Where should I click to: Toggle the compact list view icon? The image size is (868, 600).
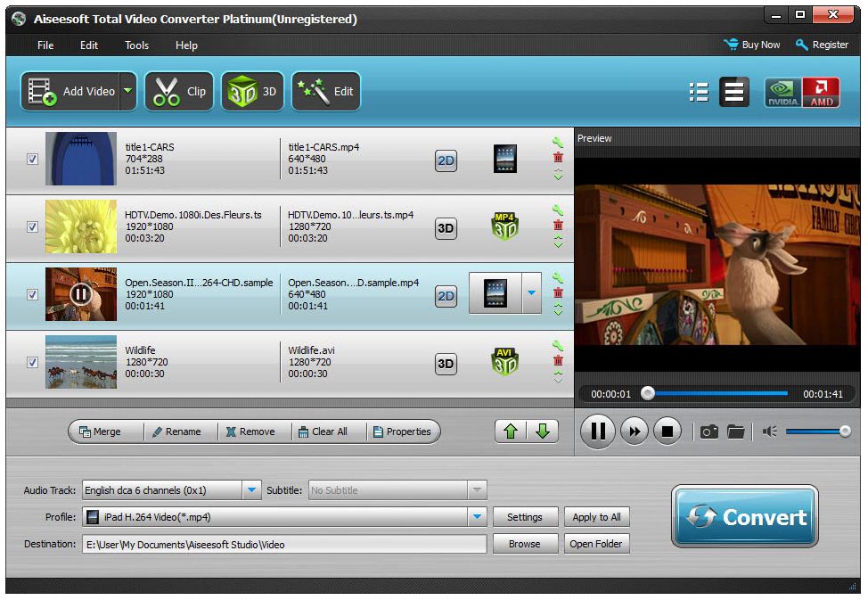[699, 92]
